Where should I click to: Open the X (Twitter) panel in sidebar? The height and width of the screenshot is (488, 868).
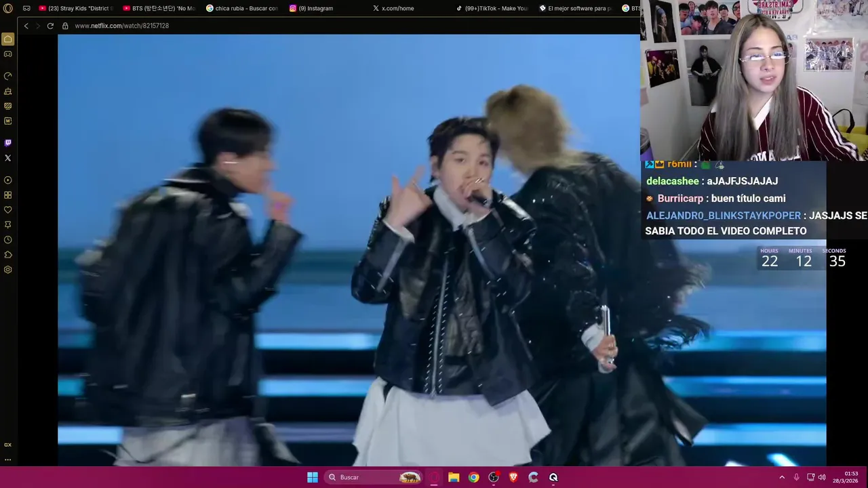(8, 158)
